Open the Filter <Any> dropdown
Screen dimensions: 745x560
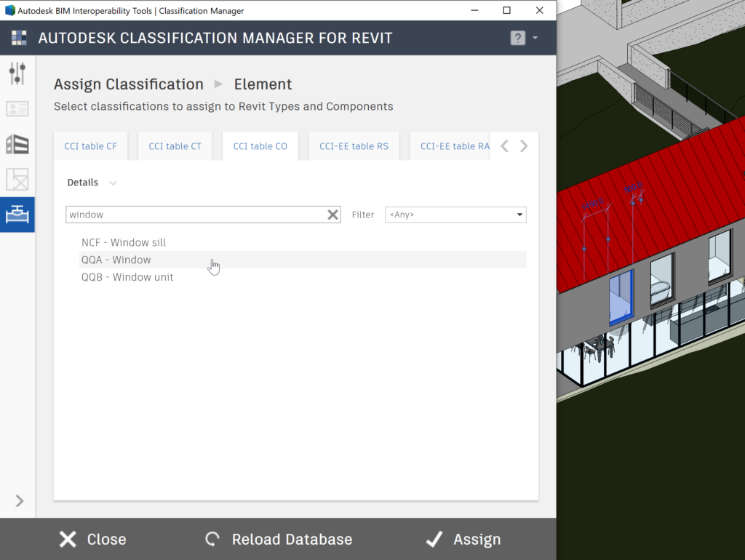coord(455,215)
